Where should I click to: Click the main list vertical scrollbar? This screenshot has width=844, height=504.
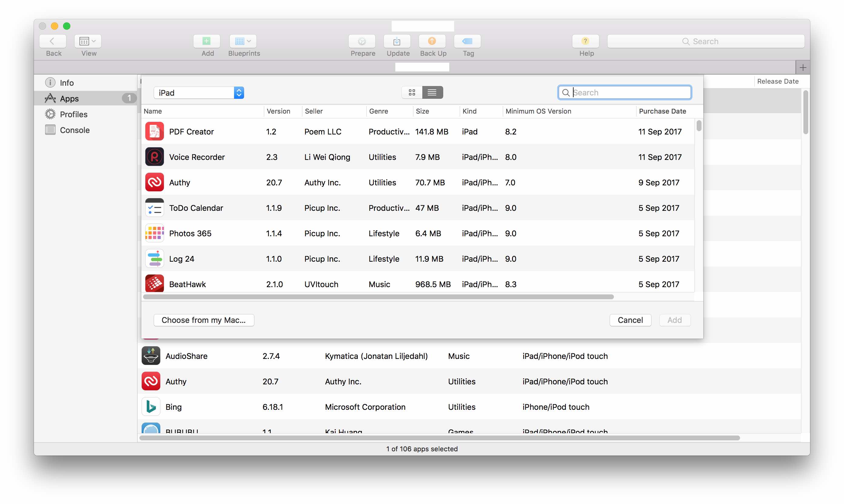click(805, 112)
